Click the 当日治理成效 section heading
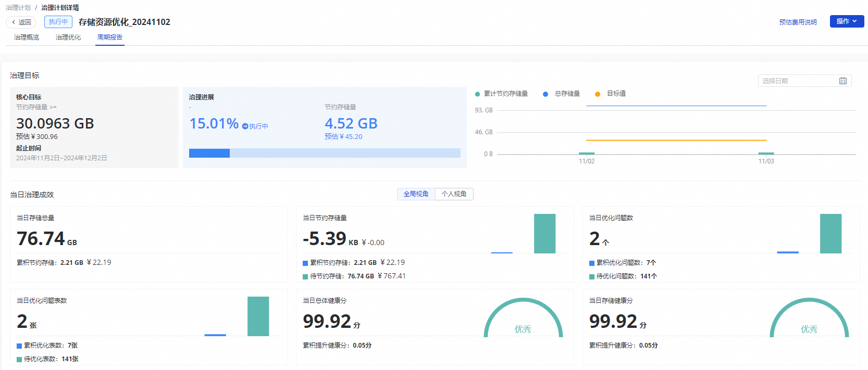 click(x=32, y=195)
